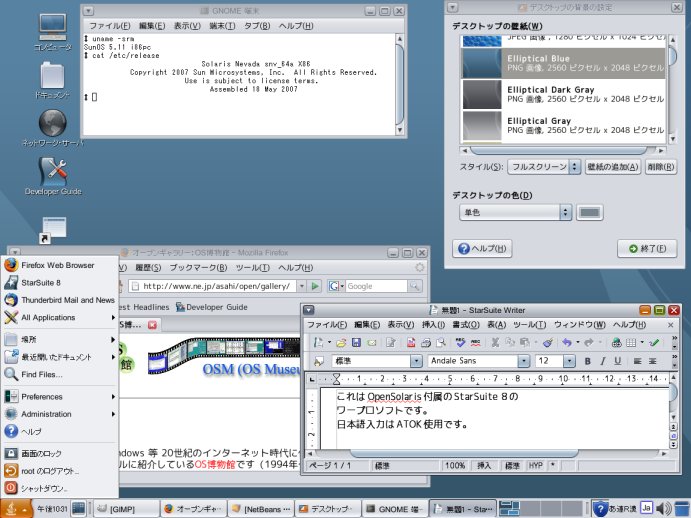691x518 pixels.
Task: Select Elliptical Gray wallpaper
Action: [x=563, y=126]
